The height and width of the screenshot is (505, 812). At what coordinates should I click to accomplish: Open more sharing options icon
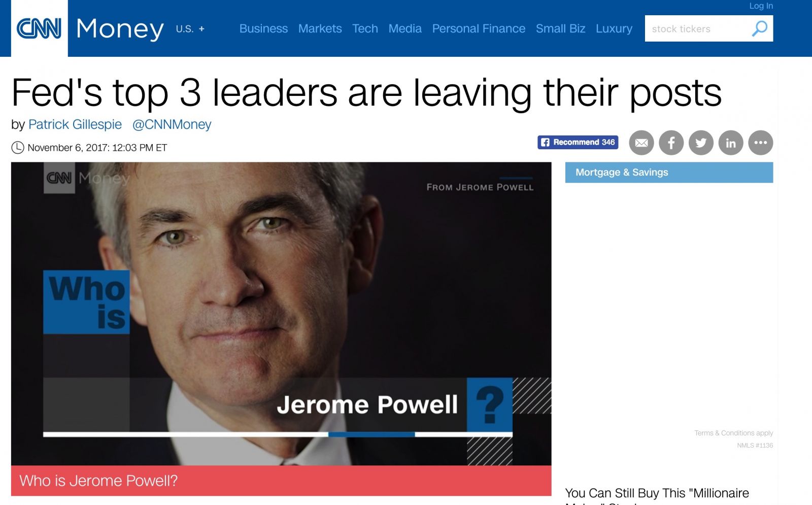(x=761, y=143)
